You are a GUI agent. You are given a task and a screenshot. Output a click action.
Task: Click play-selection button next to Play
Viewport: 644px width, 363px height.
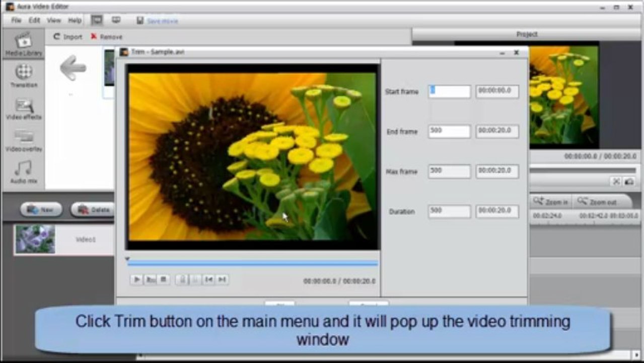click(x=150, y=279)
